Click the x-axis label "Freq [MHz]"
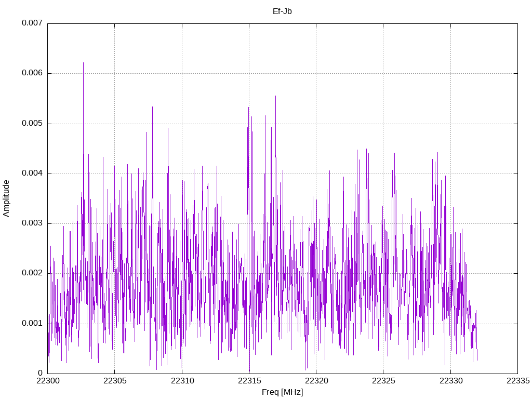532x399 pixels. point(282,392)
